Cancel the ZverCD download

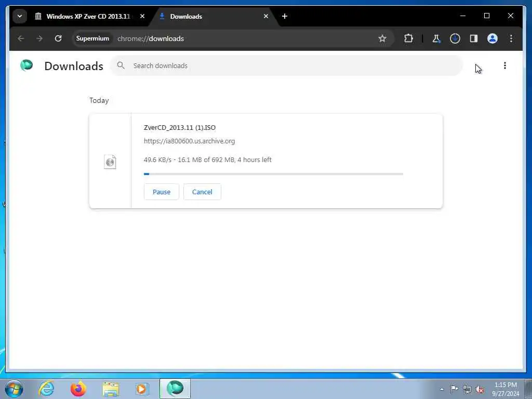pyautogui.click(x=202, y=192)
